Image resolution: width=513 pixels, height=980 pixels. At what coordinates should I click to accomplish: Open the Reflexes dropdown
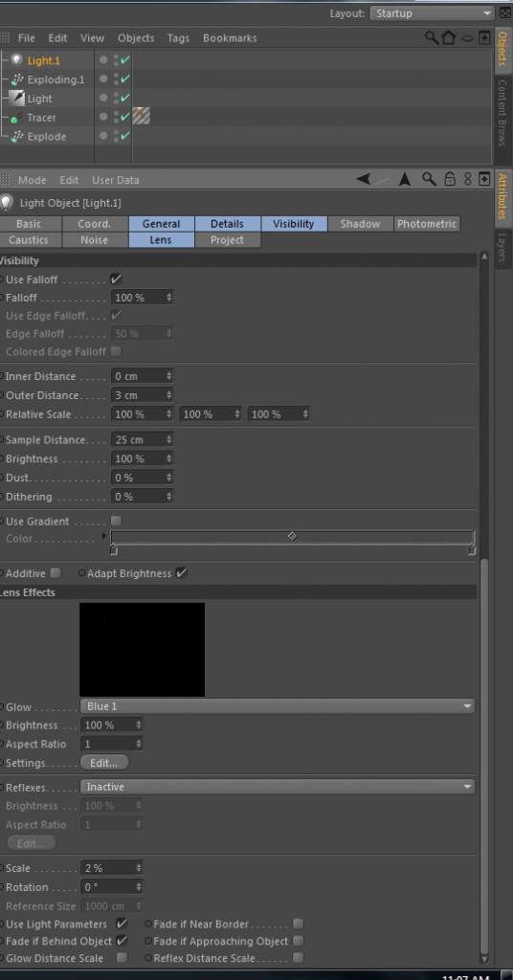[278, 787]
